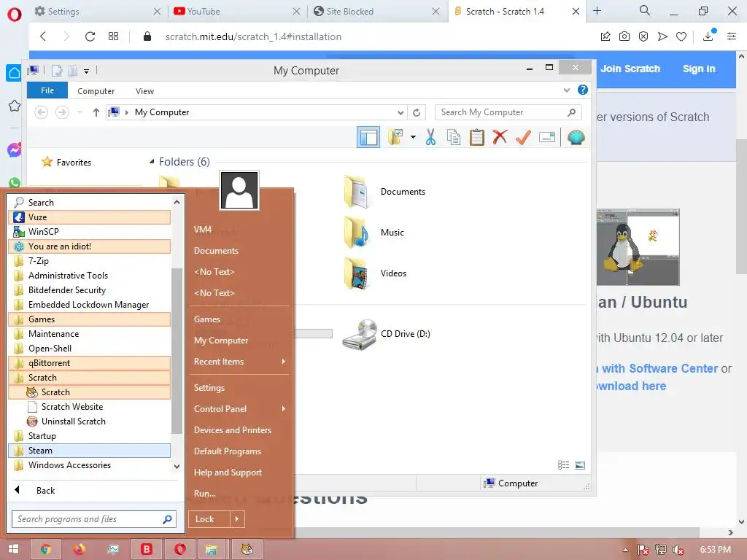Switch to large icons view in status bar

click(x=580, y=465)
